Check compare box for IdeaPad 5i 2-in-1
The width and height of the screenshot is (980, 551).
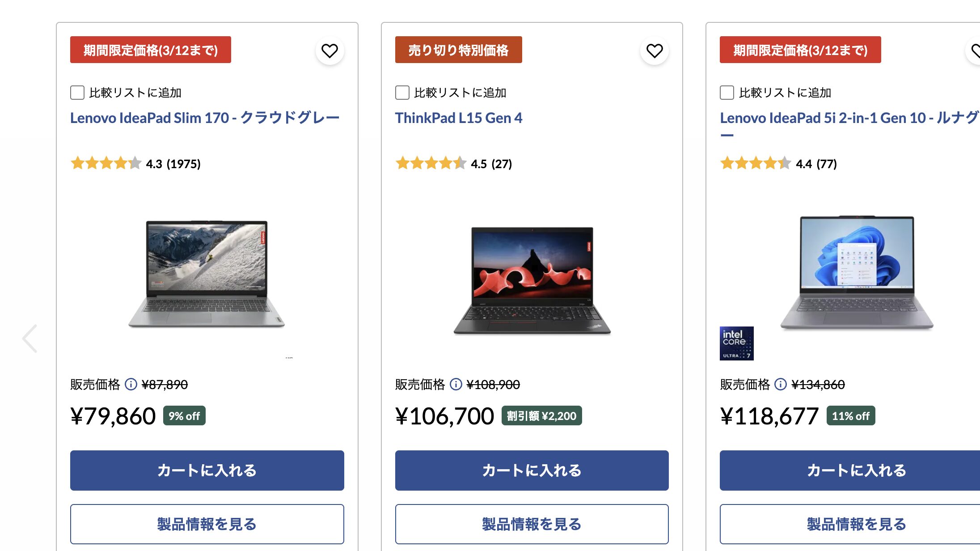point(727,93)
